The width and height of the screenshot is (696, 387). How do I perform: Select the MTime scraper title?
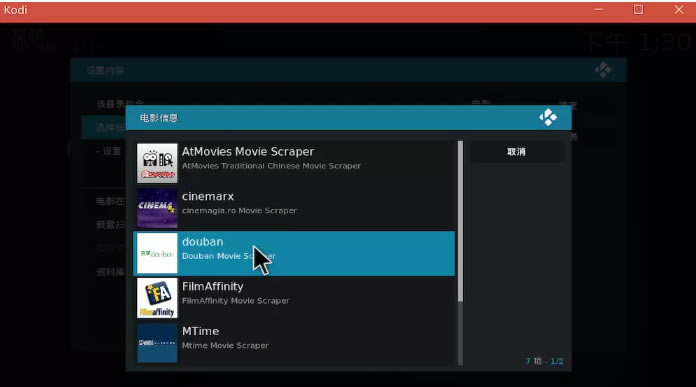(x=200, y=332)
